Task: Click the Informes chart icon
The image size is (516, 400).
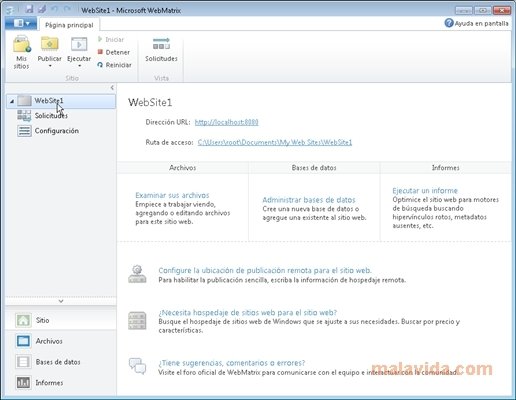Action: (23, 382)
